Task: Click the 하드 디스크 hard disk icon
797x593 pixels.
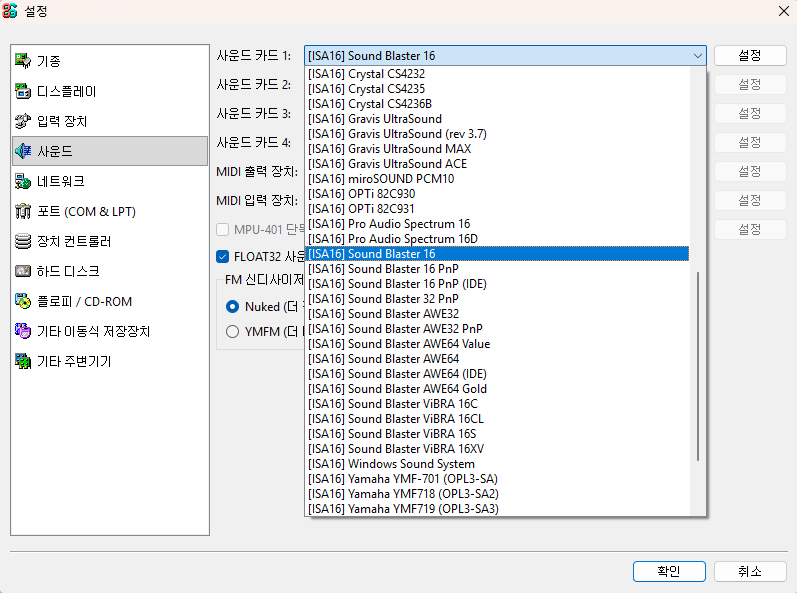Action: click(23, 271)
